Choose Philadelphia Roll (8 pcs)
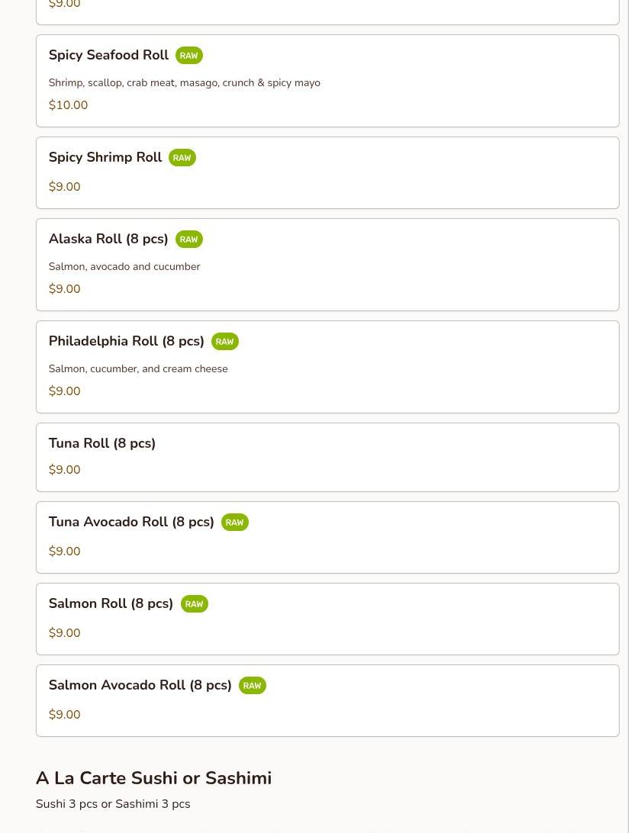The image size is (644, 833). 127,341
